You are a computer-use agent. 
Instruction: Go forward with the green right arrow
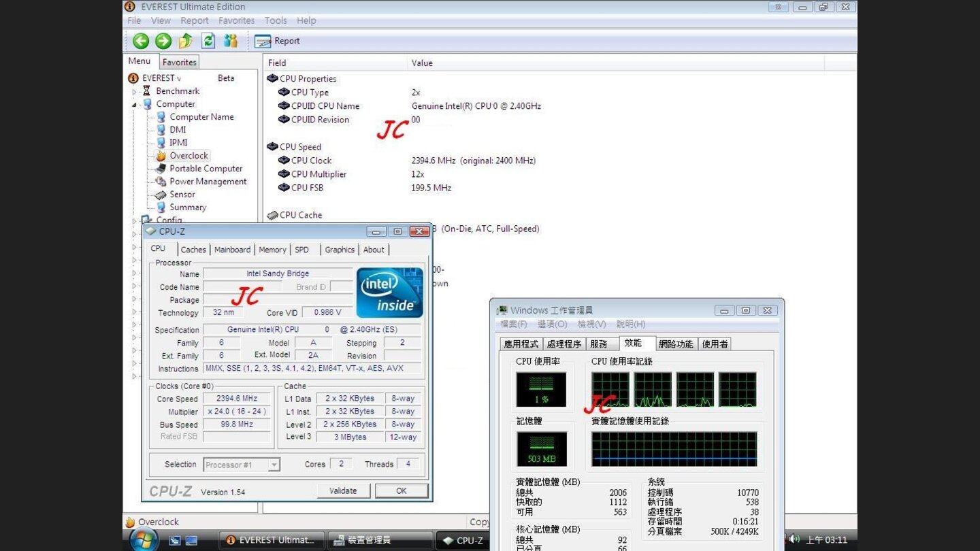tap(163, 41)
